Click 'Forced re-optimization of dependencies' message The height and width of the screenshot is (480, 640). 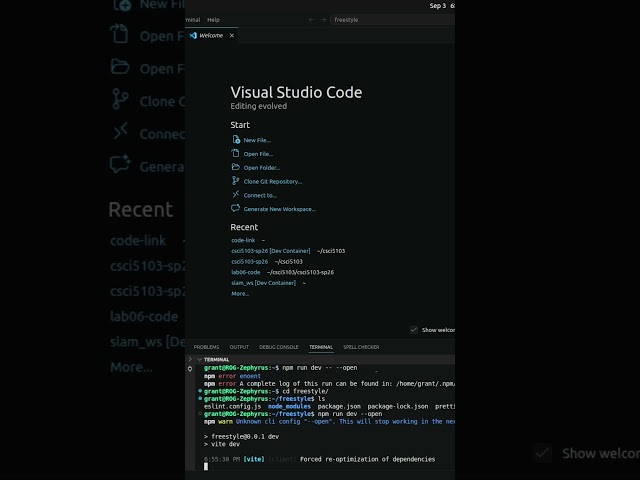(367, 459)
